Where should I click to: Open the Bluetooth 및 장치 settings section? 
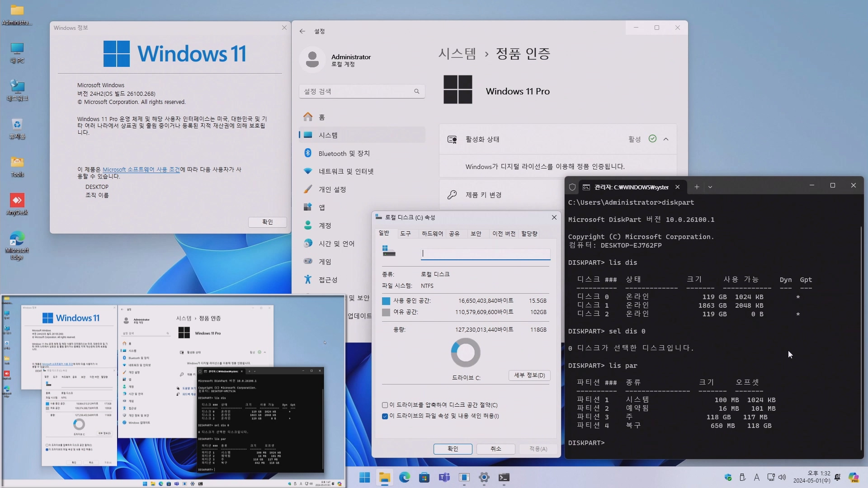click(344, 153)
